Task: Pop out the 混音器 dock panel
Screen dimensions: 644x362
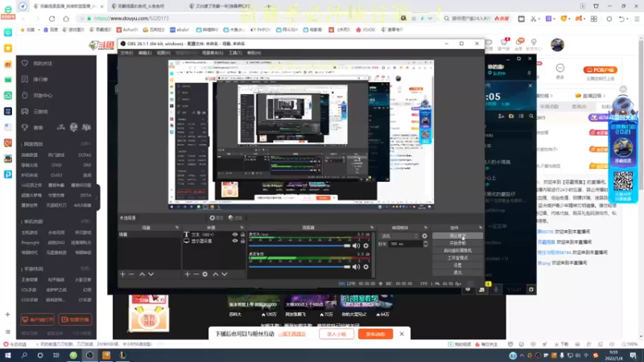Action: click(x=372, y=228)
